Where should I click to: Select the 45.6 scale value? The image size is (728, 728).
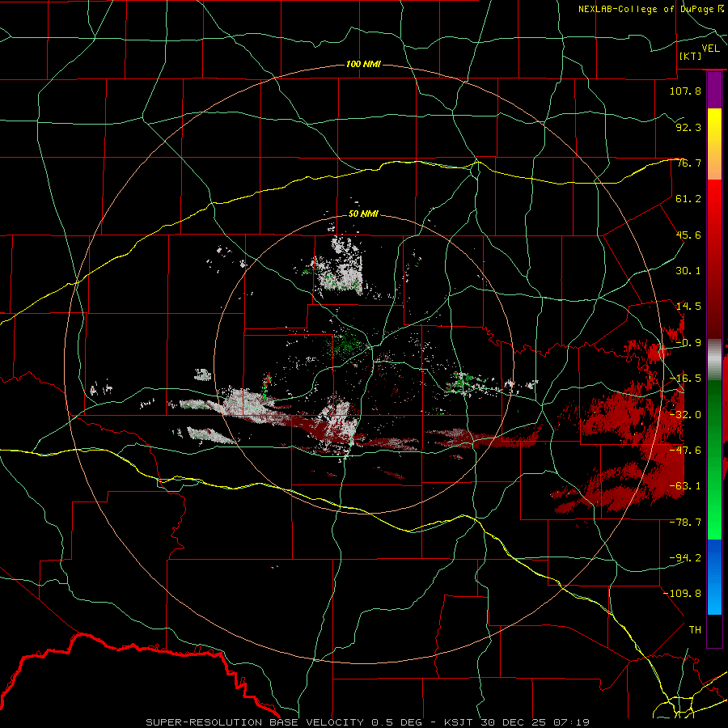pos(688,235)
